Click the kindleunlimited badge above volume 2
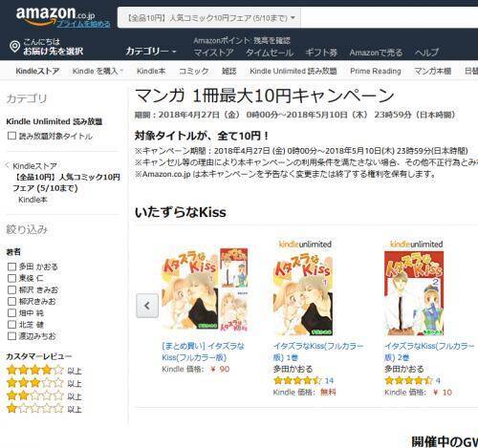 coord(416,245)
